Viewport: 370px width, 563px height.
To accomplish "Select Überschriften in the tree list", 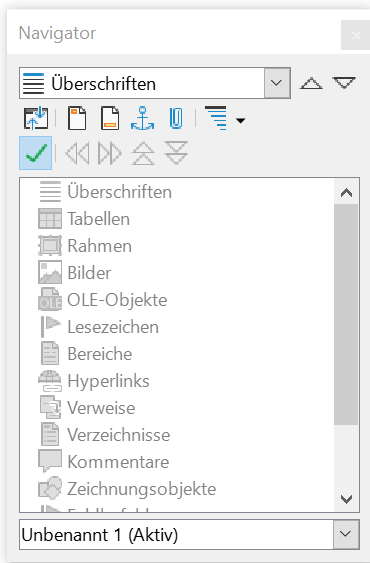I will [x=120, y=192].
